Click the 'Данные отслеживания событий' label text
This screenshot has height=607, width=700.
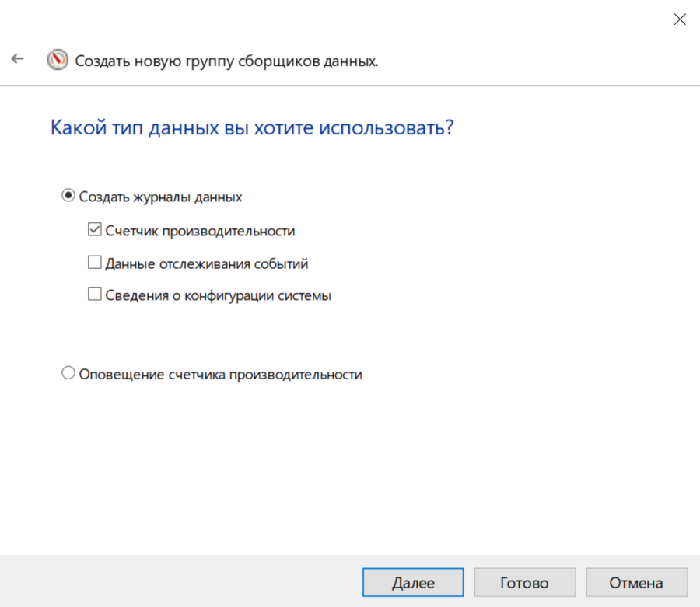coord(207,264)
